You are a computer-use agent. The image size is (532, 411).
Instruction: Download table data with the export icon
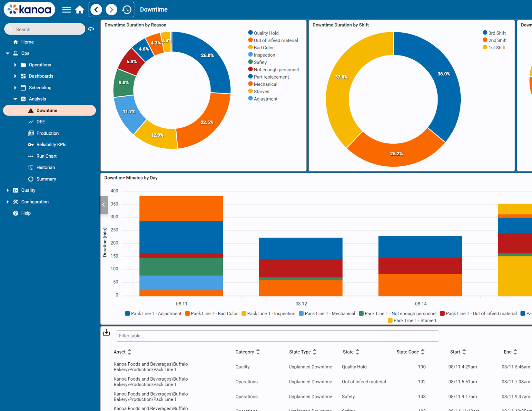tap(106, 332)
